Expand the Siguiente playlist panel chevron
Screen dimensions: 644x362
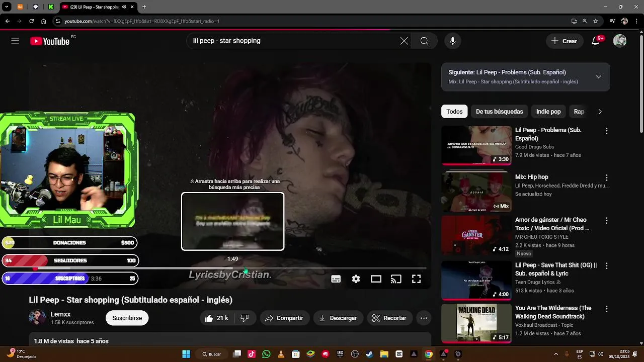click(x=598, y=77)
